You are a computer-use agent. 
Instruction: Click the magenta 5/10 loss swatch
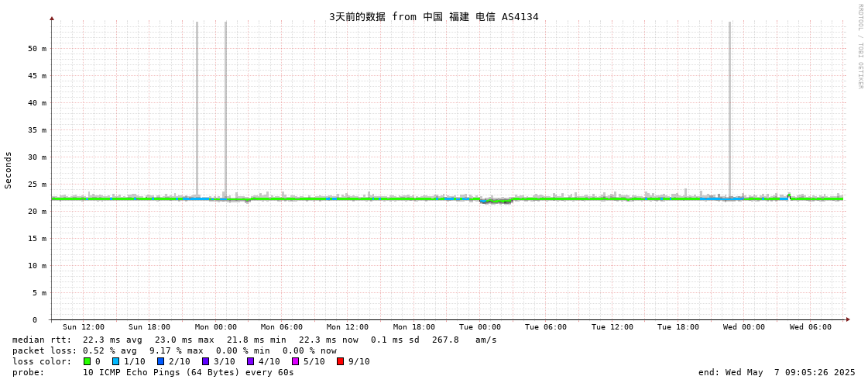coord(295,361)
